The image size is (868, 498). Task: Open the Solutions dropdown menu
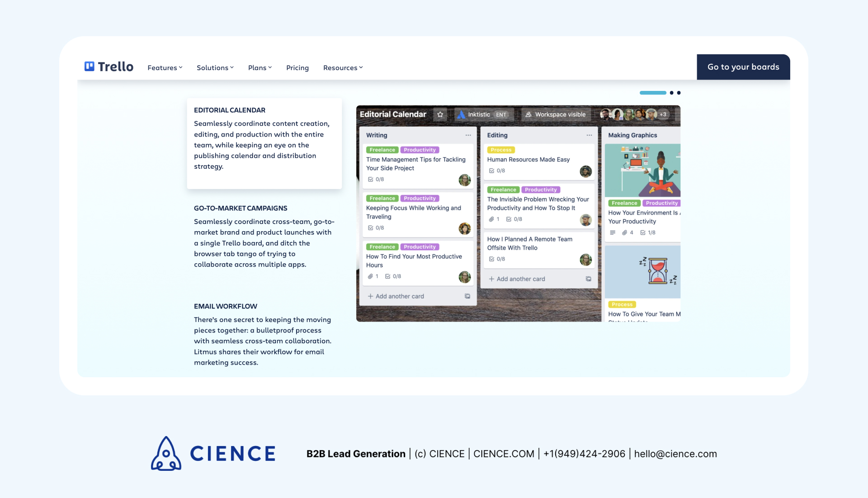point(215,67)
